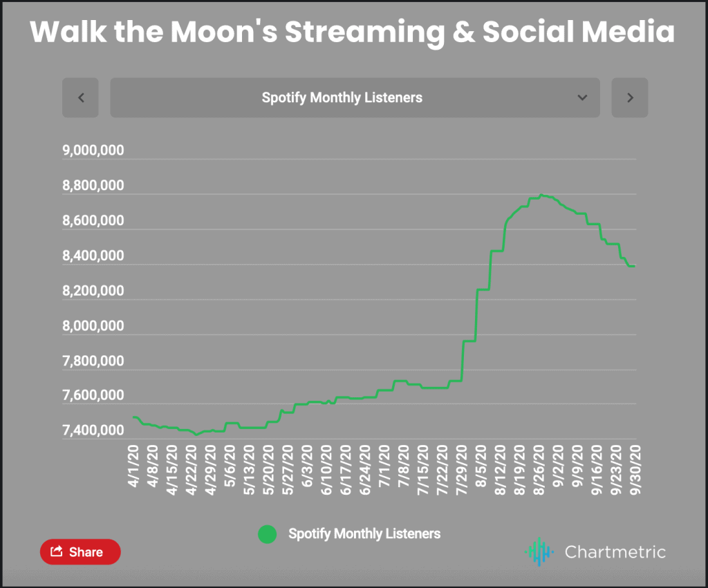Click the share arrow icon

[x=57, y=551]
